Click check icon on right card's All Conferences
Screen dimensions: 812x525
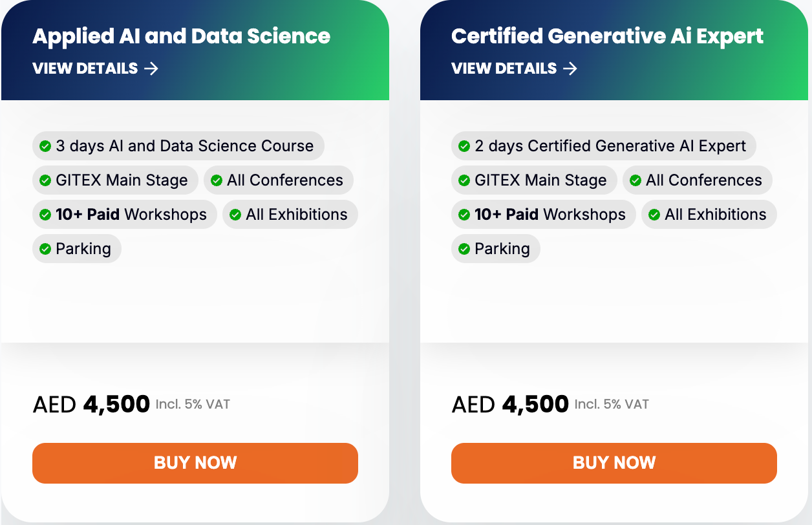pos(636,180)
